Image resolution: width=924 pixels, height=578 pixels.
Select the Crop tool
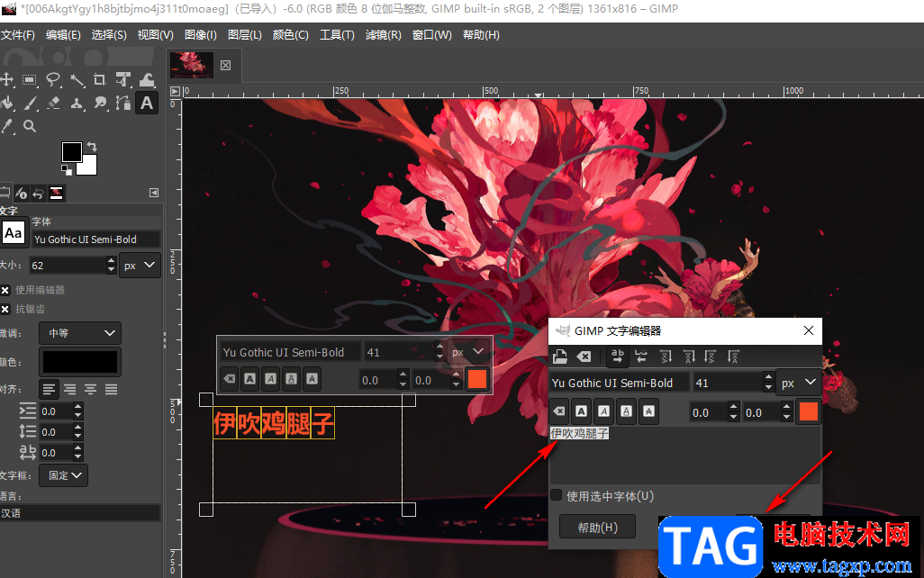[100, 79]
